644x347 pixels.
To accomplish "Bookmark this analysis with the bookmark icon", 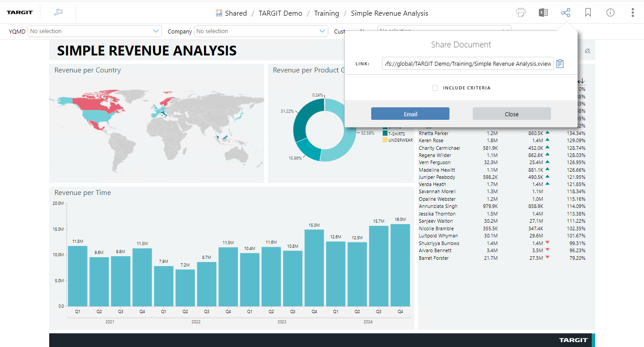I will [588, 13].
